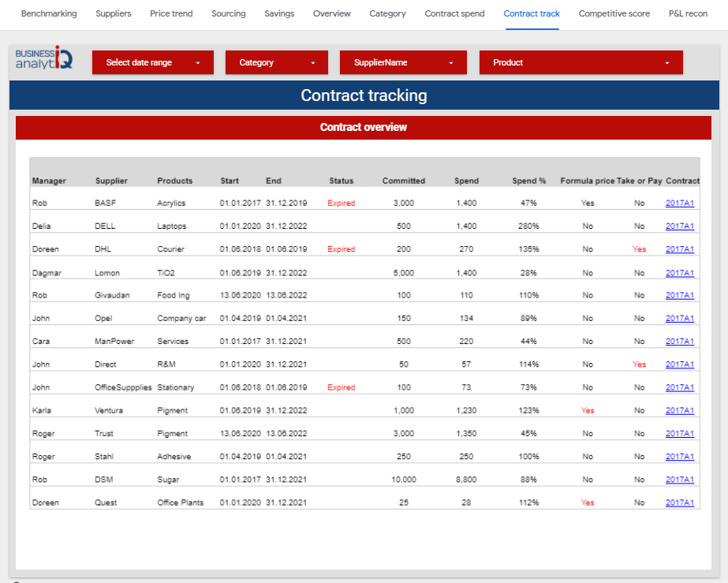Screen dimensions: 728x583
Task: Open the Category tab in navigation
Action: [x=388, y=13]
